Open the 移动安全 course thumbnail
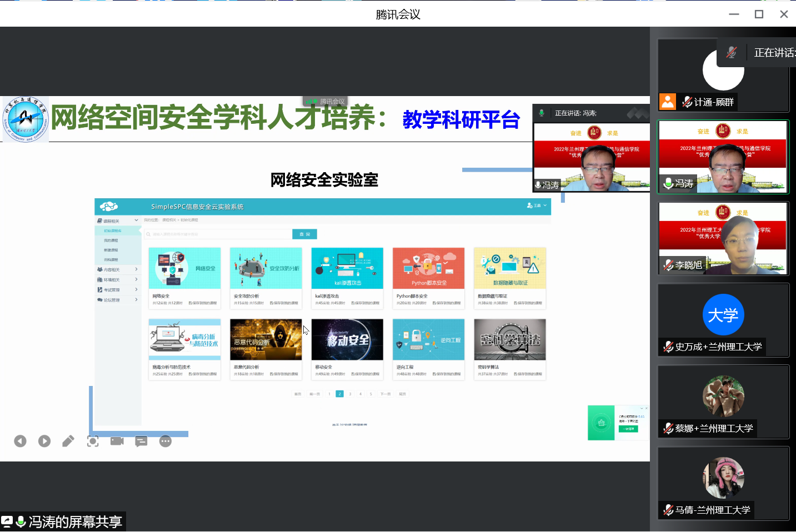The image size is (796, 532). [347, 340]
